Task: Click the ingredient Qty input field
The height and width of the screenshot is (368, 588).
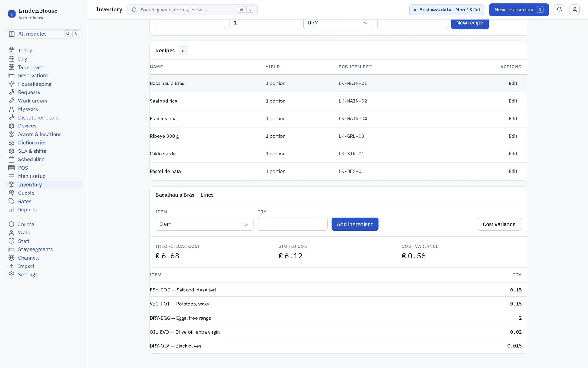Action: [292, 224]
